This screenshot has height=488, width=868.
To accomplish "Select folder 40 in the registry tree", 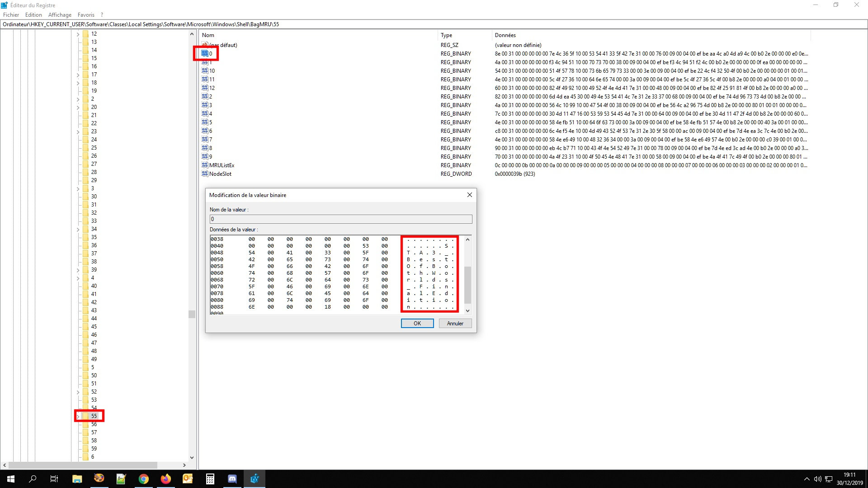I will pyautogui.click(x=94, y=286).
